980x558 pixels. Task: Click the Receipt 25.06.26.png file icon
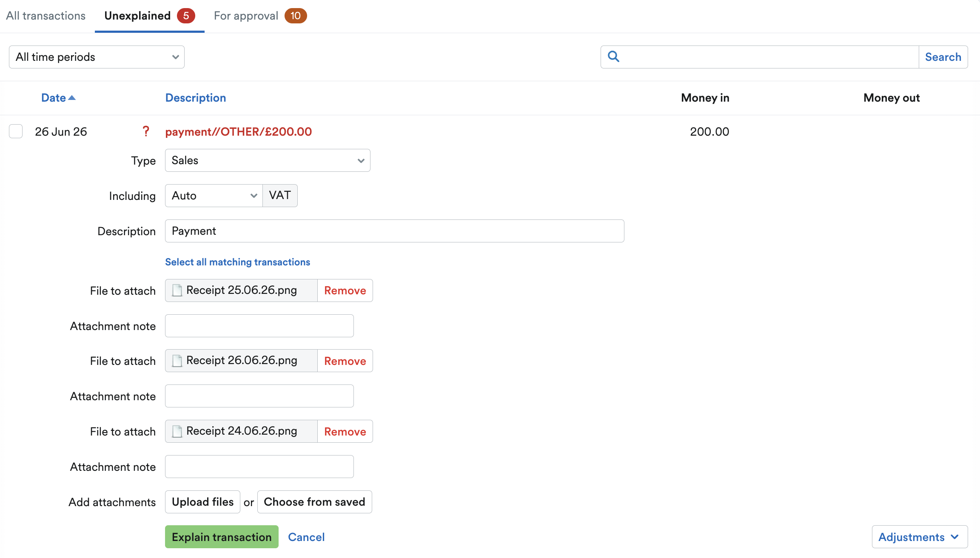[x=177, y=290]
